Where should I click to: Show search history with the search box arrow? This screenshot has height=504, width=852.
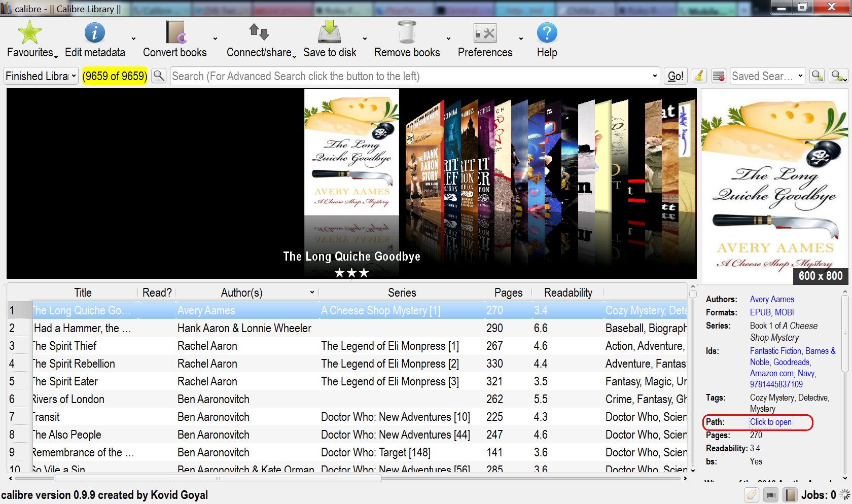coord(655,76)
